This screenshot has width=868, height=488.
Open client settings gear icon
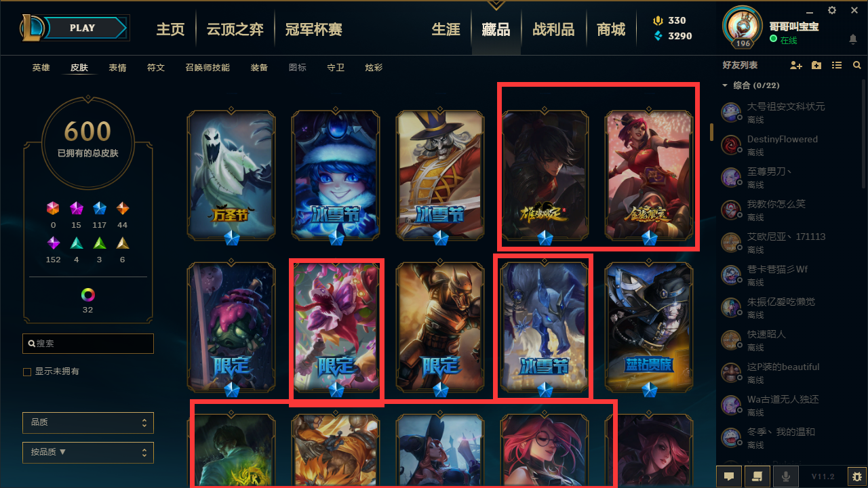point(832,10)
